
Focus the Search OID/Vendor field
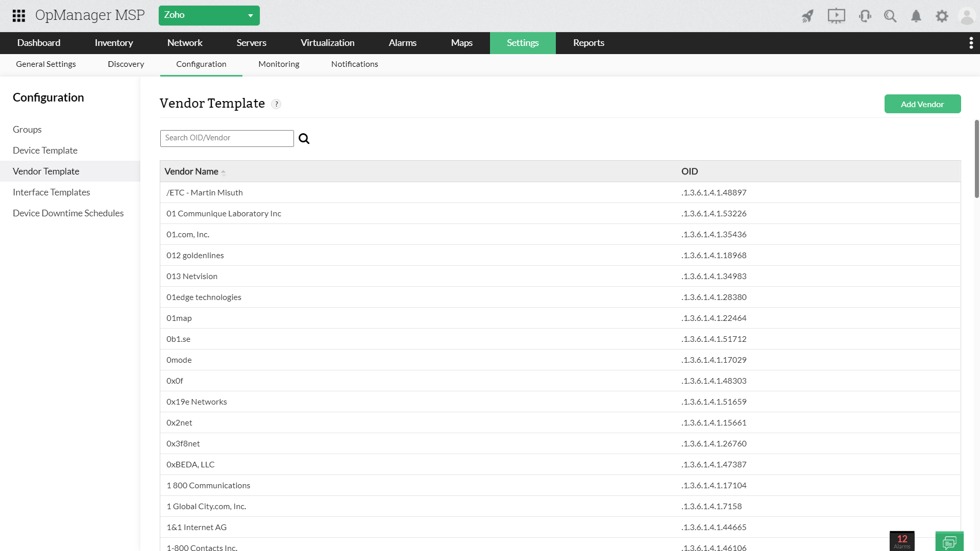(x=227, y=138)
